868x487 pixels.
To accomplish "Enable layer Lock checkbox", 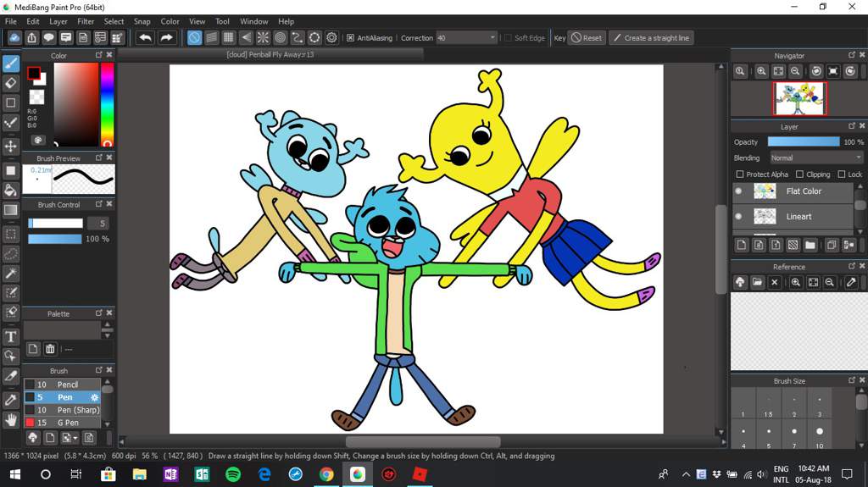I will pyautogui.click(x=842, y=174).
